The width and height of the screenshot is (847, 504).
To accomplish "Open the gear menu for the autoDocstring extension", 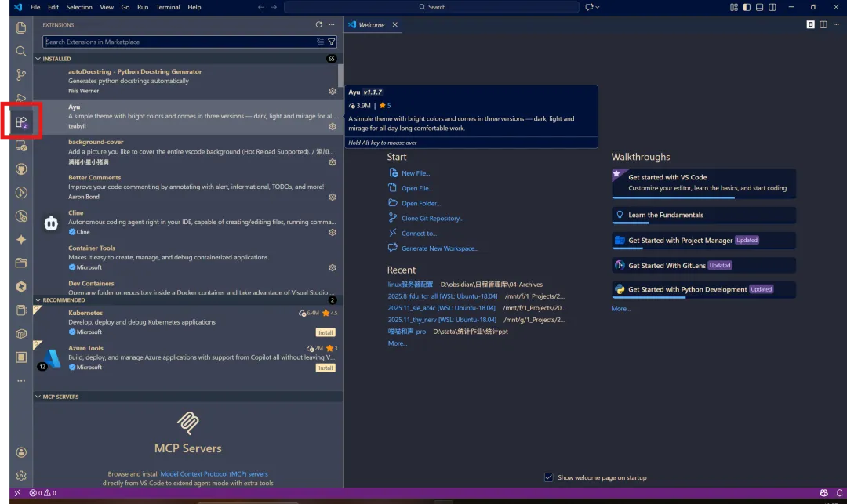I will coord(333,91).
